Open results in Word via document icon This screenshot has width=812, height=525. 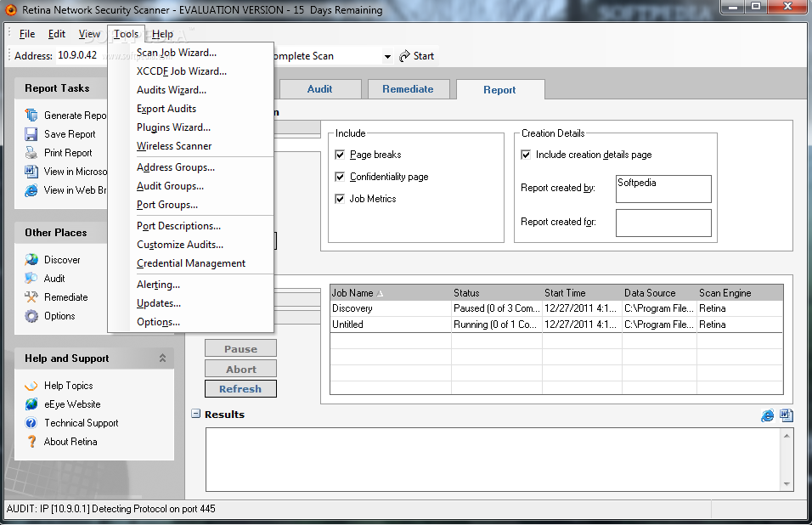click(787, 415)
